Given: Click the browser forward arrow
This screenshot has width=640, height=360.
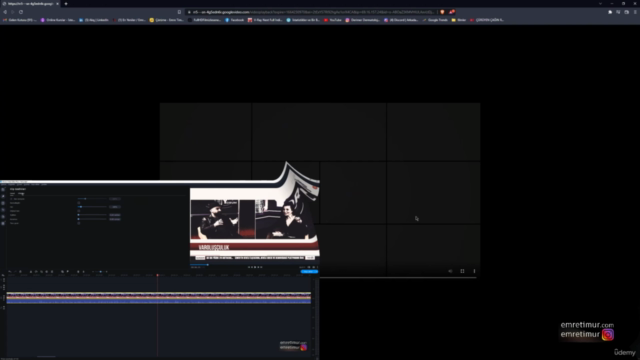Looking at the screenshot, I should coord(13,12).
